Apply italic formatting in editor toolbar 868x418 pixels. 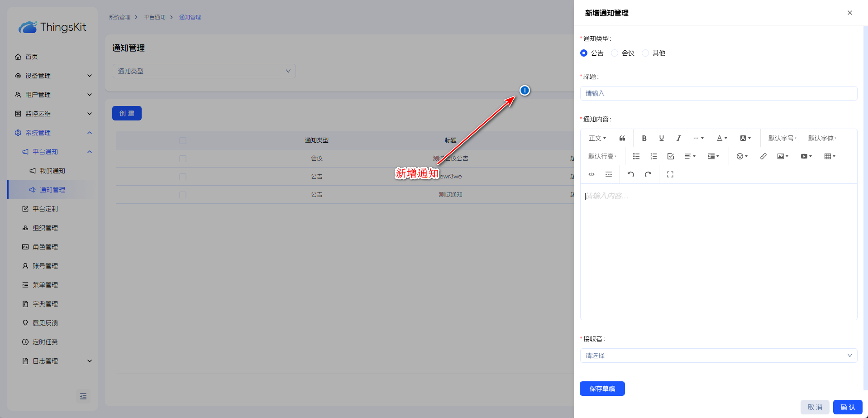click(x=678, y=138)
